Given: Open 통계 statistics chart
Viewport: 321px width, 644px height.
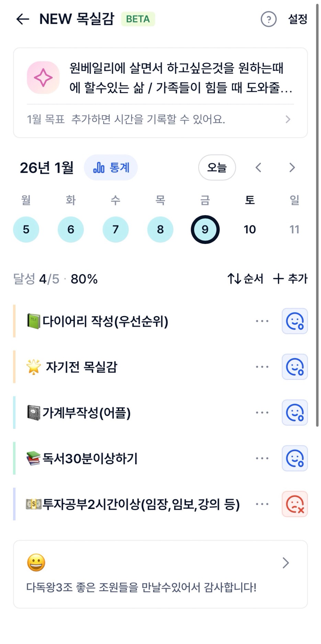Looking at the screenshot, I should (111, 168).
